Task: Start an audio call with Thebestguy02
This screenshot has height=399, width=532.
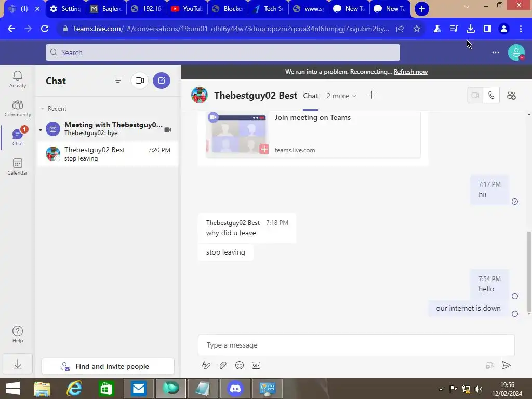Action: click(x=491, y=96)
